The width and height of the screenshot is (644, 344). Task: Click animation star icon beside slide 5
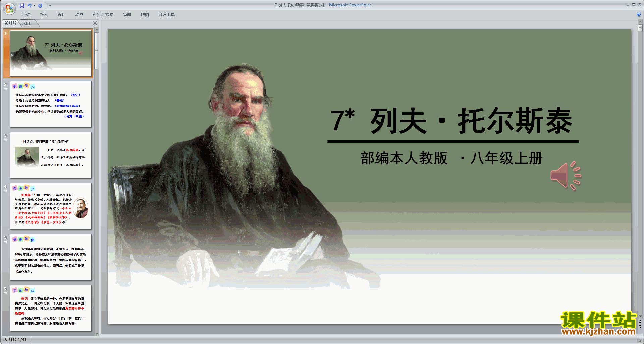coord(5,242)
